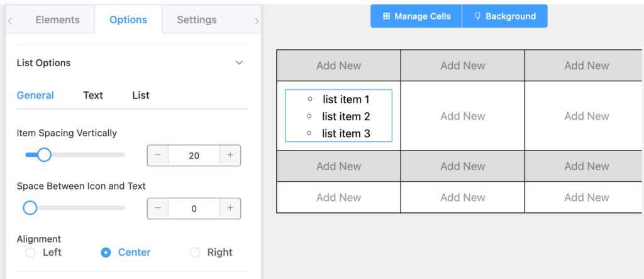
Task: Collapse the List Options section chevron
Action: pyautogui.click(x=239, y=63)
